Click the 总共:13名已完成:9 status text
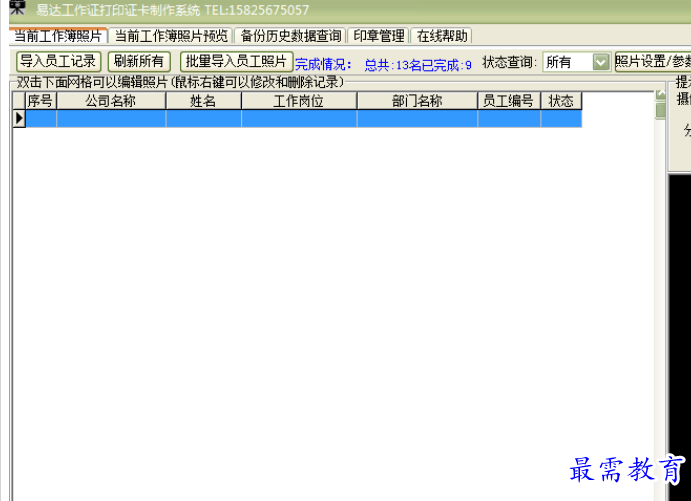Viewport: 691px width, 501px height. click(x=418, y=65)
